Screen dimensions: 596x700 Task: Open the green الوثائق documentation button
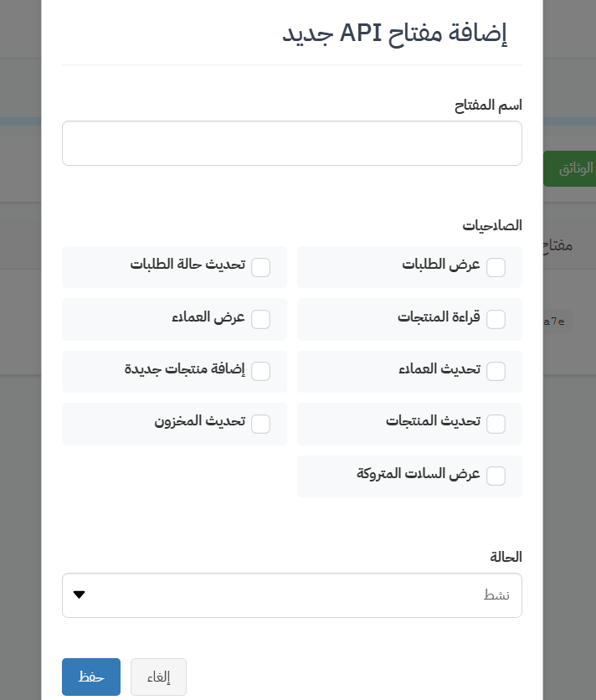[x=570, y=169]
